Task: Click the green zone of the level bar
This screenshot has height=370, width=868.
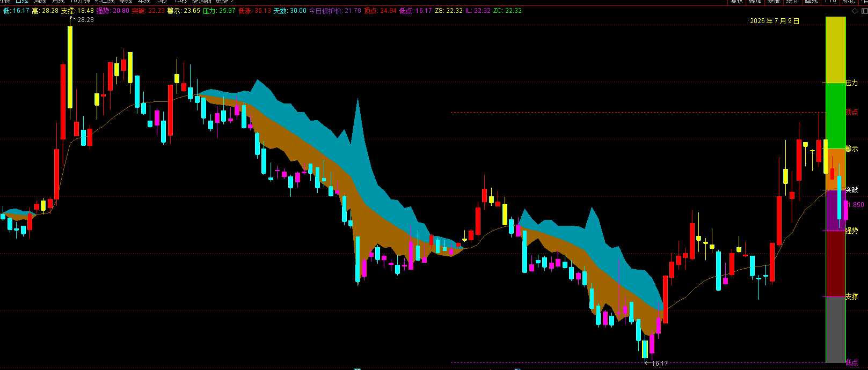Action: point(835,115)
